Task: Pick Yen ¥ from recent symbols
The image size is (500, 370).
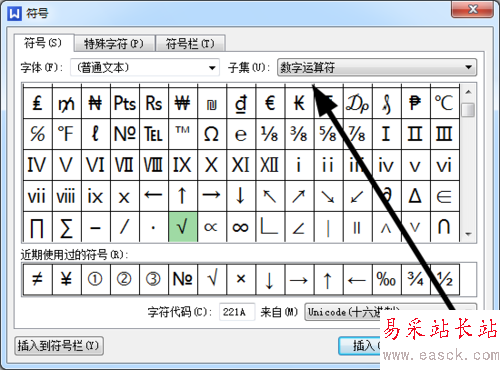Action: pos(67,279)
